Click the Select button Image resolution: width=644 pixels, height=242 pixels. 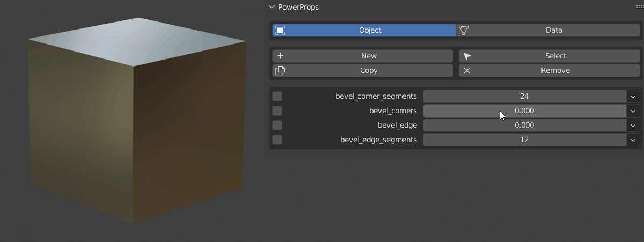tap(550, 56)
